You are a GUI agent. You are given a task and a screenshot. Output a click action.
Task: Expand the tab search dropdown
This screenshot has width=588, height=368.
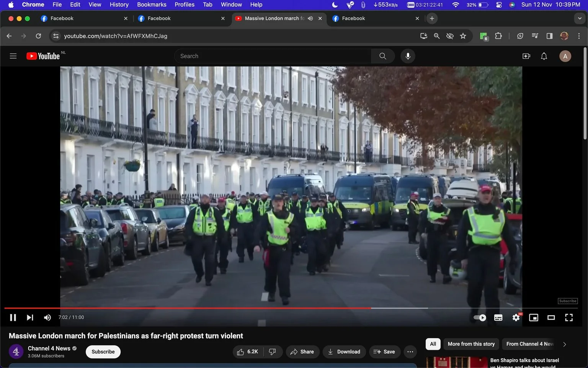click(579, 18)
